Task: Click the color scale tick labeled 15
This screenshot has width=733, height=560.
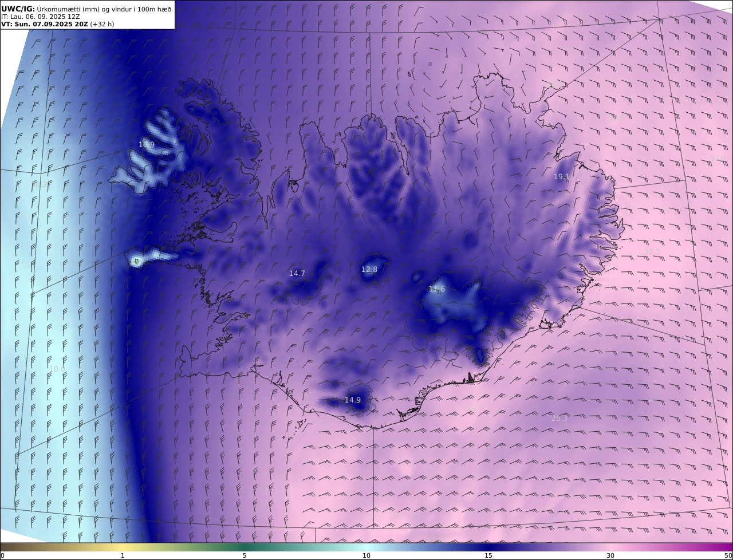Action: [x=488, y=555]
